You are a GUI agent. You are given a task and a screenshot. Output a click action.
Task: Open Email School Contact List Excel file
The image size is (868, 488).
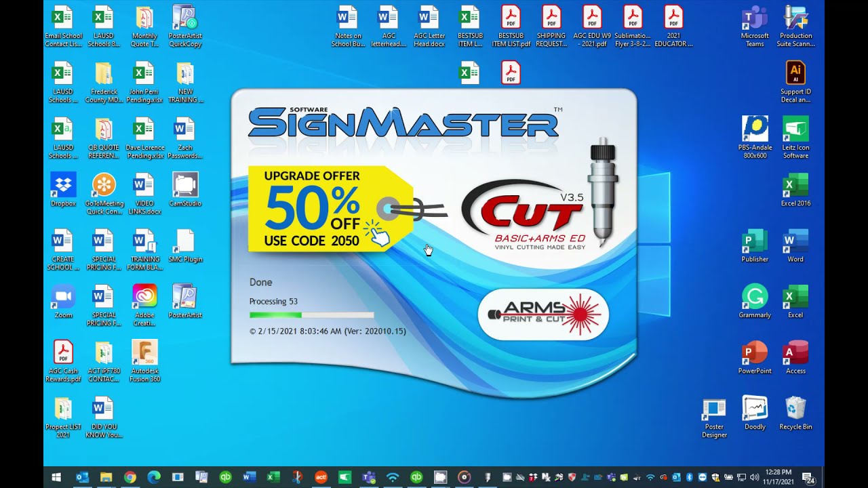63,27
